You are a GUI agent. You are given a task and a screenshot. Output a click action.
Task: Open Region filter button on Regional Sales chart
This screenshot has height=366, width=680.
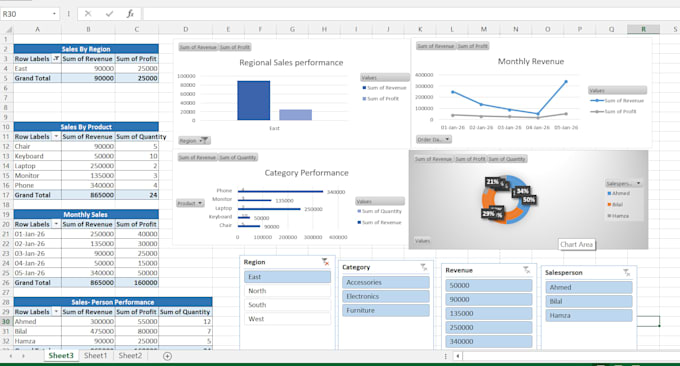coord(194,141)
